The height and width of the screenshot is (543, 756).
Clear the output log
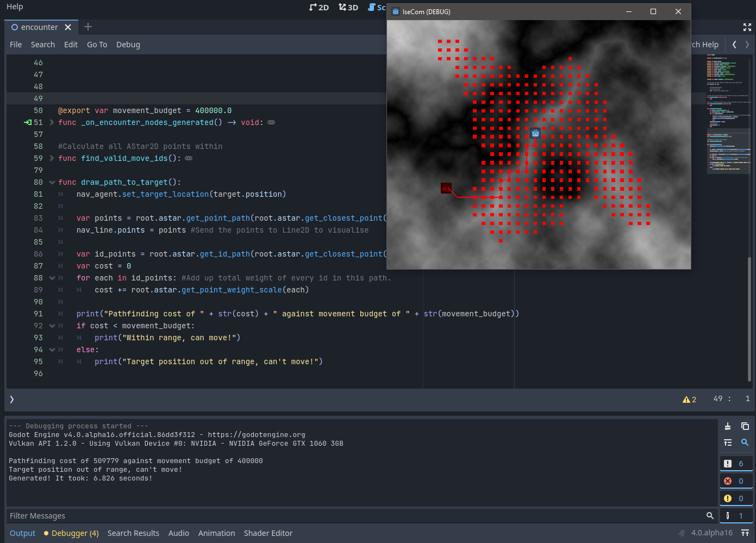[728, 426]
